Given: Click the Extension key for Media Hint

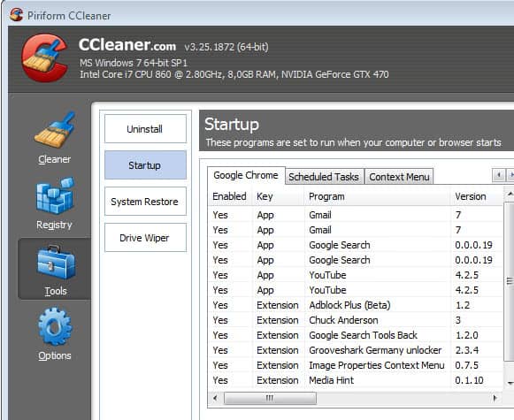Looking at the screenshot, I should 278,380.
